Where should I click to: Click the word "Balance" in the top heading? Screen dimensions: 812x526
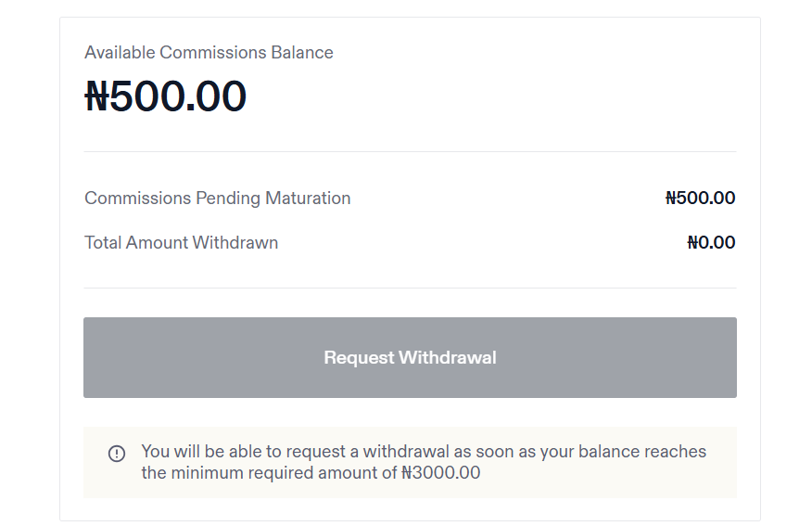point(302,53)
